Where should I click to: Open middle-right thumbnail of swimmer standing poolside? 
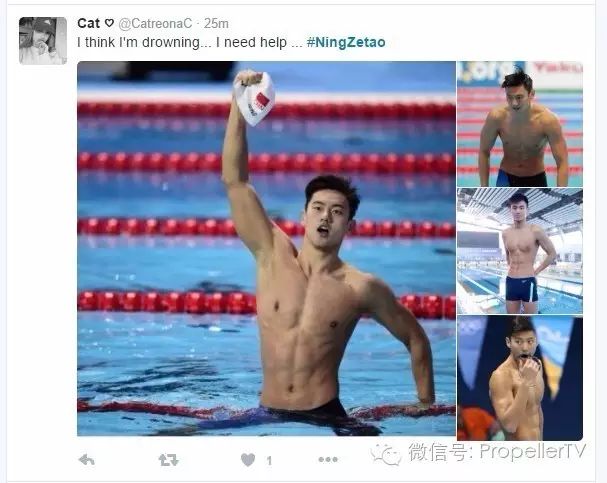[x=520, y=251]
